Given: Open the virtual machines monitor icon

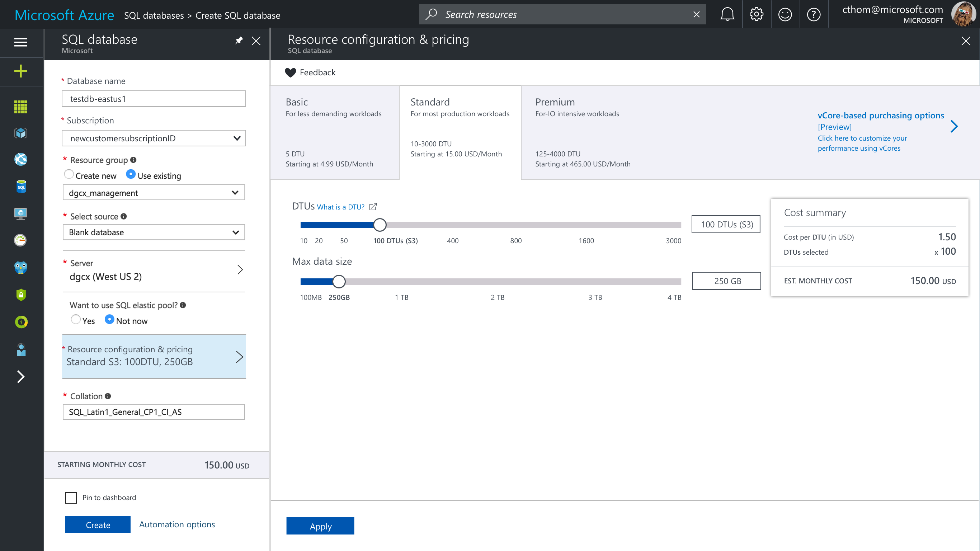Looking at the screenshot, I should [21, 213].
